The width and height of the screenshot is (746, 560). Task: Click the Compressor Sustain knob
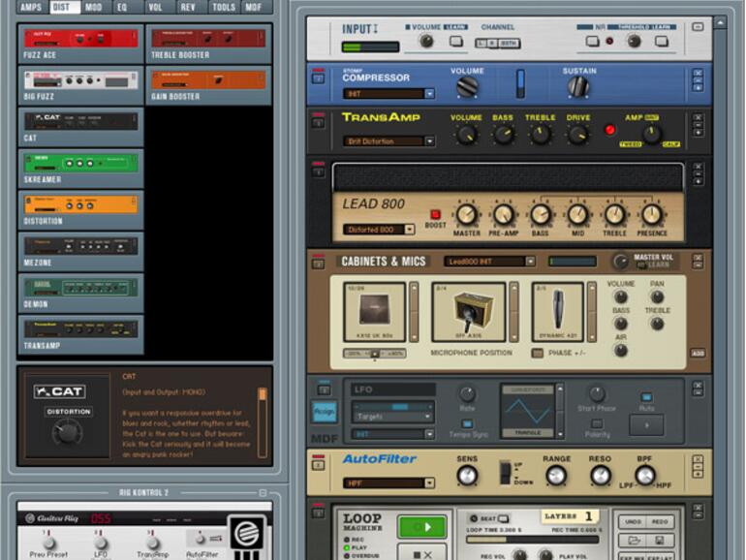click(x=578, y=87)
